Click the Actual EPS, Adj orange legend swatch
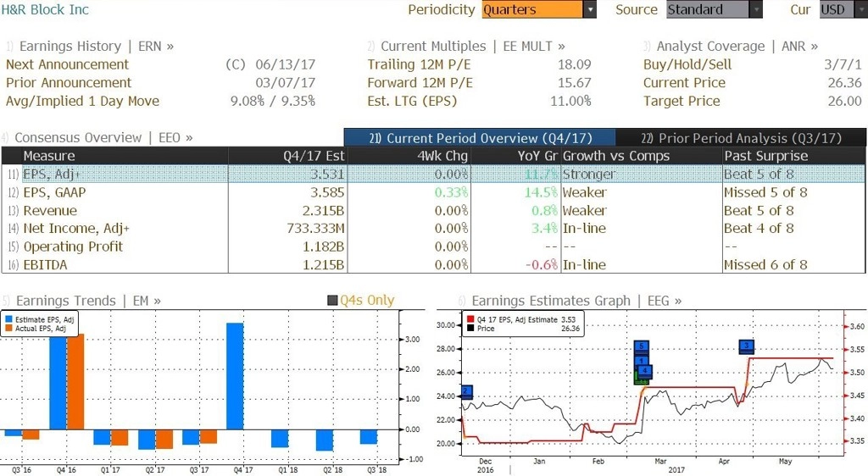This screenshot has height=476, width=868. [x=8, y=329]
